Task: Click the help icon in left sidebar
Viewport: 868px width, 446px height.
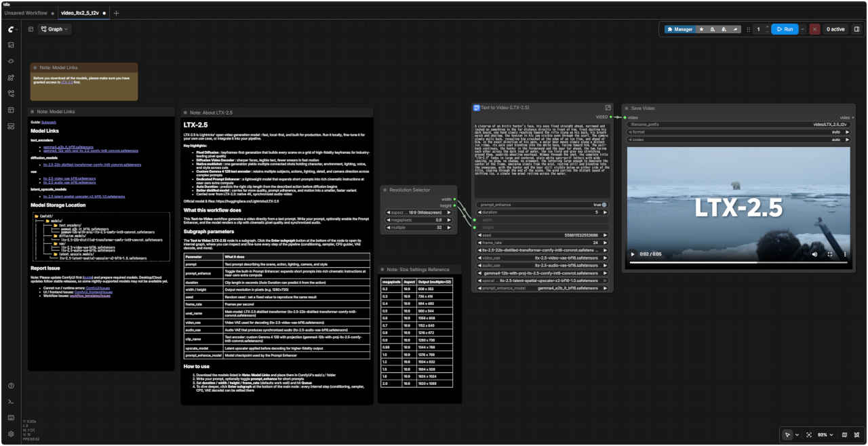Action: click(x=11, y=386)
